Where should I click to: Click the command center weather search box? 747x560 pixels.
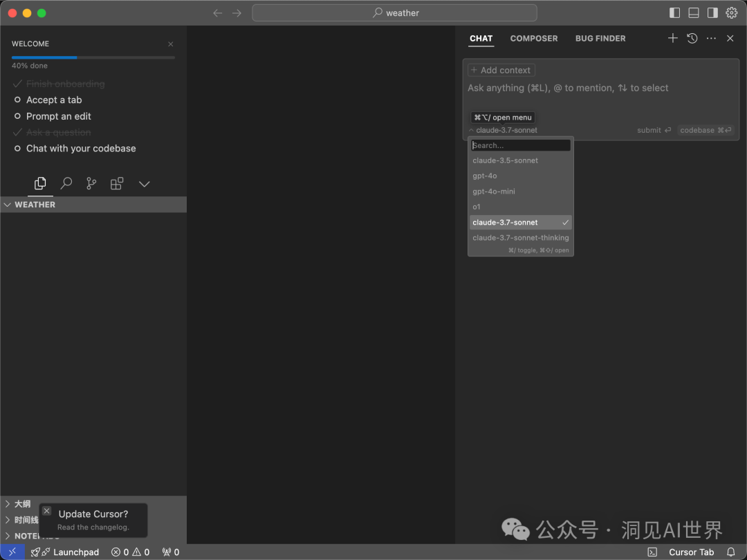click(394, 13)
